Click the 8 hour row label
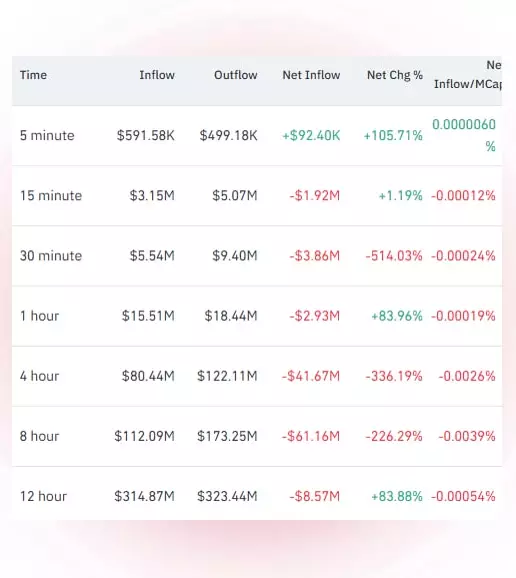The image size is (516, 578). coord(39,436)
